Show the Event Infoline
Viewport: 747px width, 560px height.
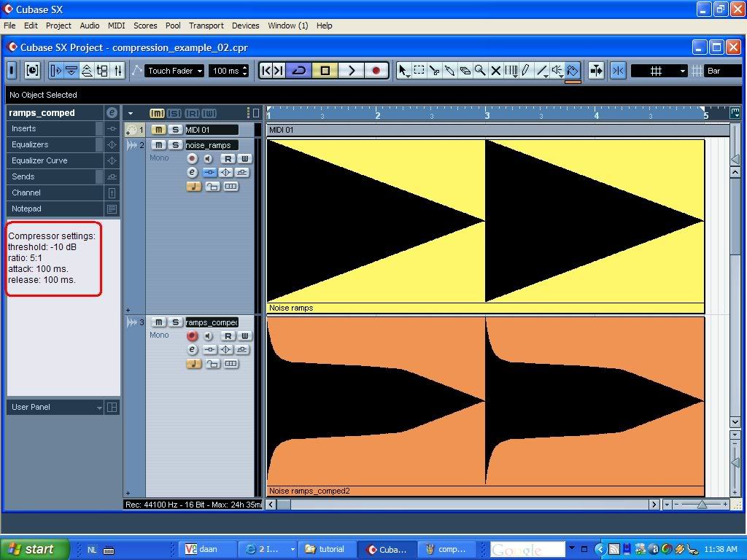tap(71, 71)
